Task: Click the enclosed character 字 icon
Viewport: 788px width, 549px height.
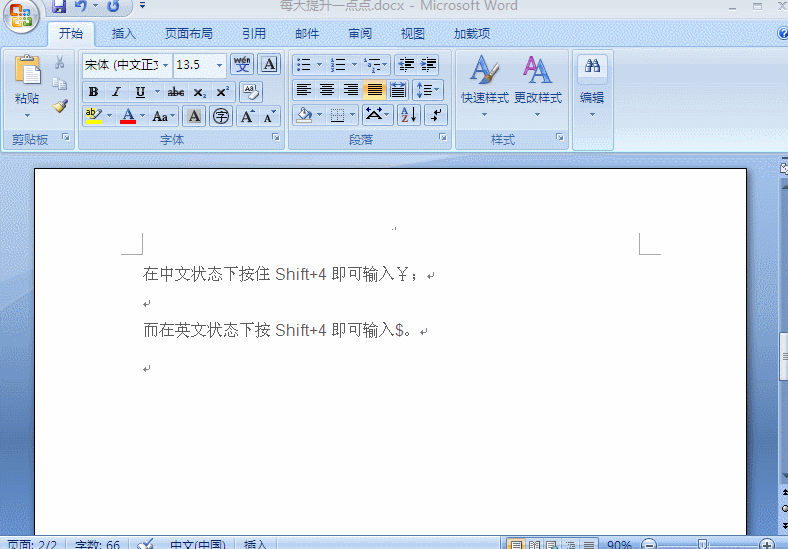Action: tap(221, 116)
